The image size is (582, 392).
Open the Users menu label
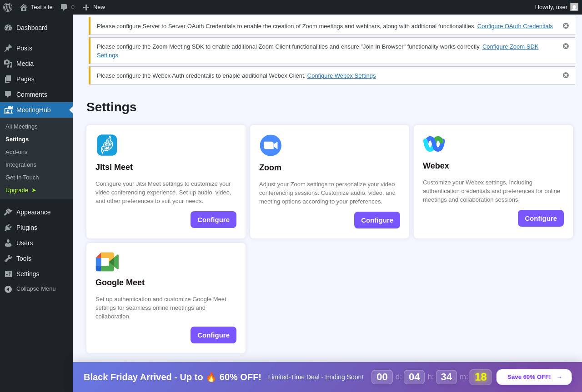click(x=25, y=243)
